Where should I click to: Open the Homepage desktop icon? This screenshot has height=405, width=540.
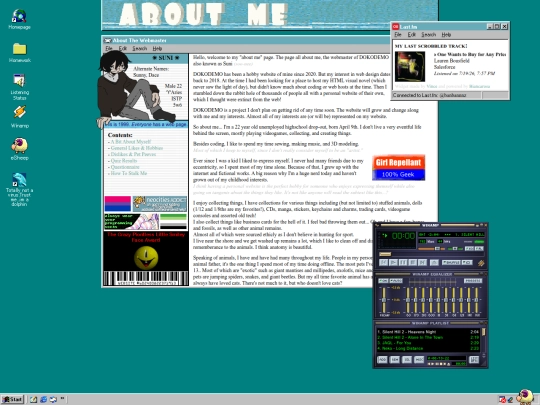(19, 20)
